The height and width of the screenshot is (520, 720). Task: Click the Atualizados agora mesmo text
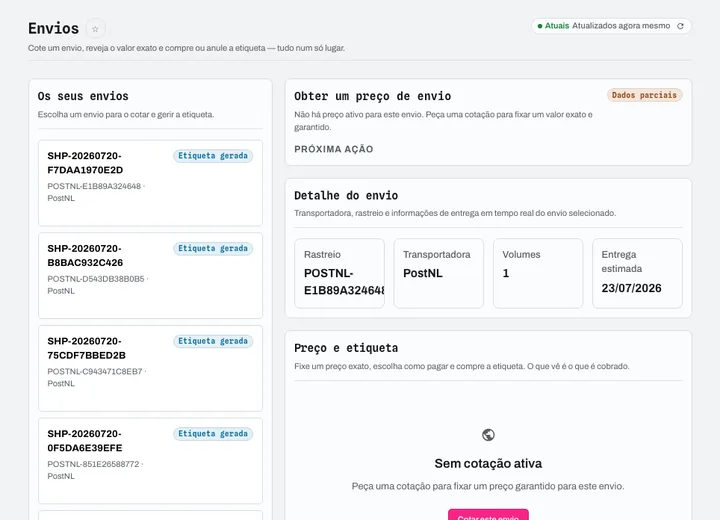point(621,26)
